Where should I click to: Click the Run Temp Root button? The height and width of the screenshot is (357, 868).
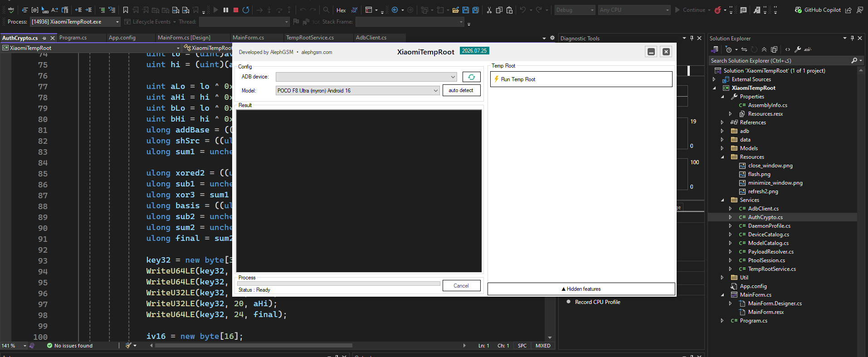pyautogui.click(x=581, y=79)
